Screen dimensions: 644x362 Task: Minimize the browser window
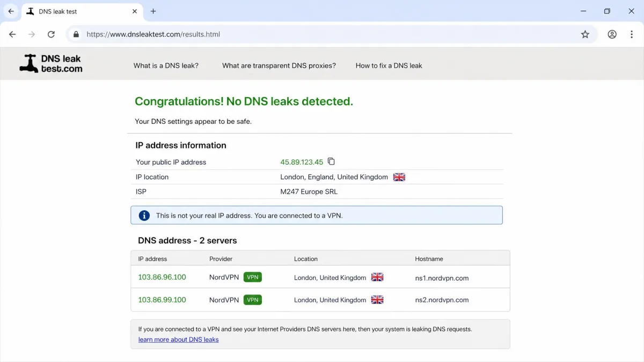(583, 11)
